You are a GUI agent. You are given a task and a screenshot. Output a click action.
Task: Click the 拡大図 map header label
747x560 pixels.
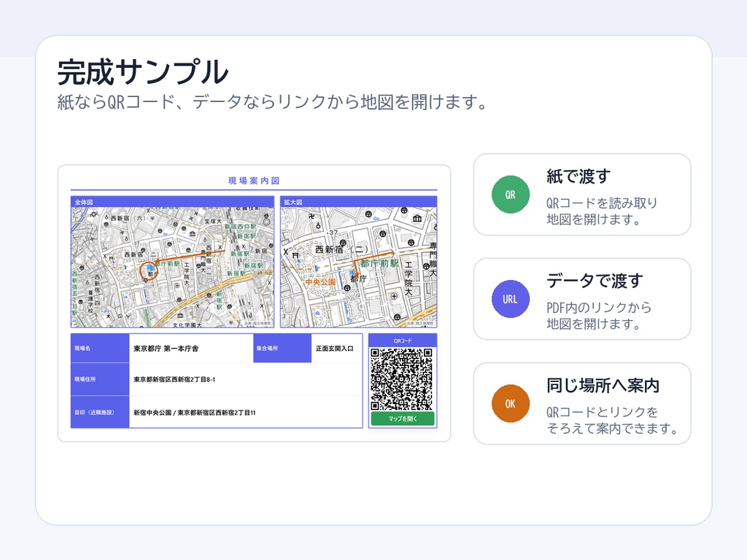(293, 202)
